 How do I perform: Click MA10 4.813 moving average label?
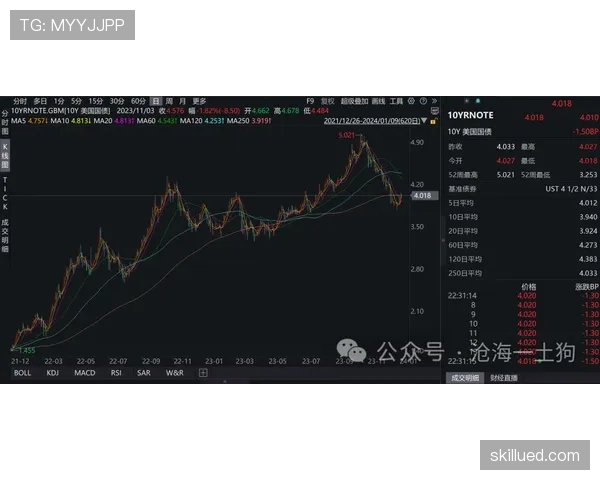(x=70, y=121)
